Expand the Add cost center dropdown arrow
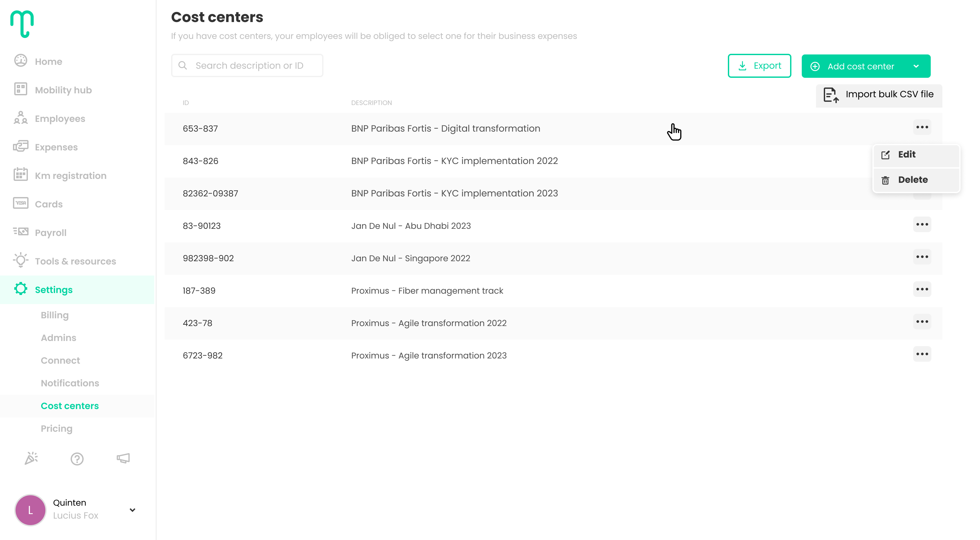Image resolution: width=980 pixels, height=540 pixels. [x=916, y=66]
